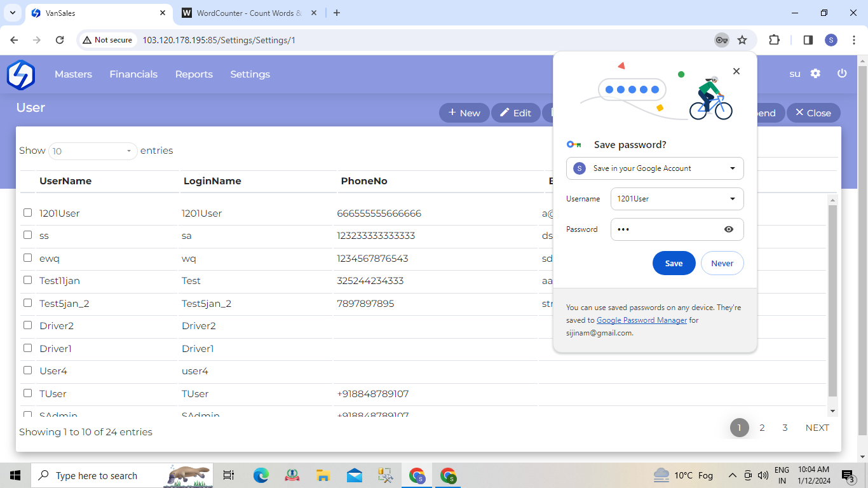
Task: Select the Driver2 row checkbox
Action: pyautogui.click(x=27, y=325)
